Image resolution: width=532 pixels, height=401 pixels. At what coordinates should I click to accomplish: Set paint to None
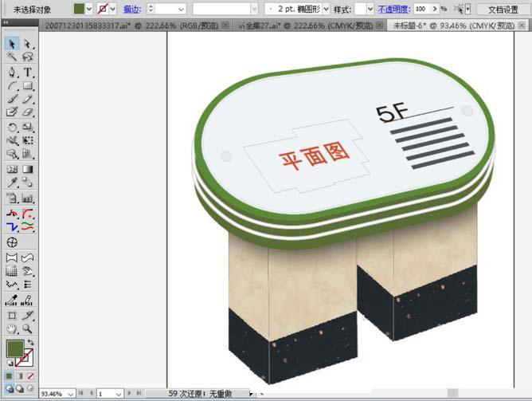[x=30, y=375]
